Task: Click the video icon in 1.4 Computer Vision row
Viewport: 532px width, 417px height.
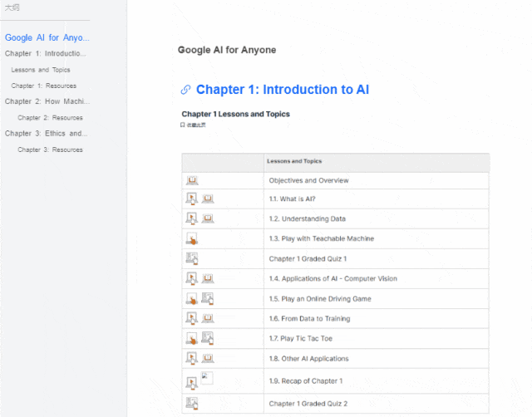Action: (x=192, y=278)
